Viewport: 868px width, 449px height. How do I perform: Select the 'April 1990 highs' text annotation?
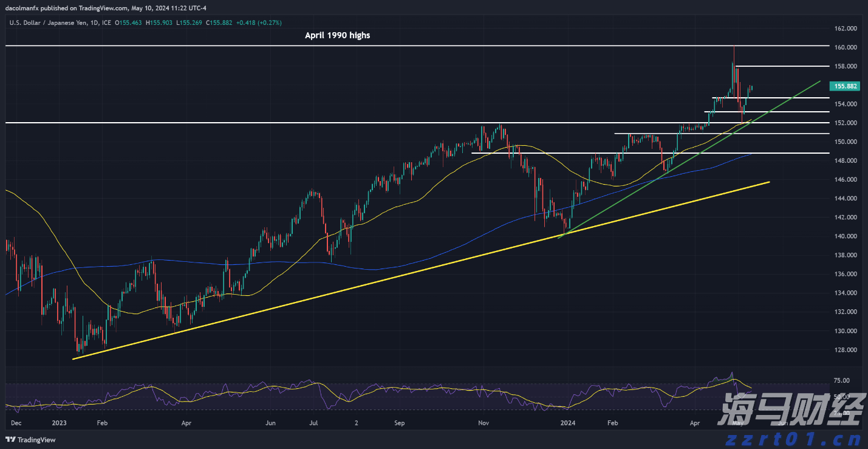point(337,35)
